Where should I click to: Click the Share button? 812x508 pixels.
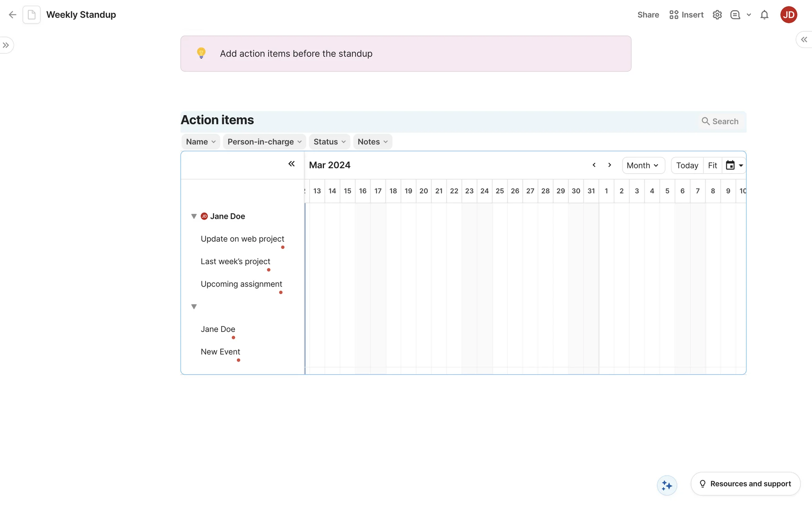(648, 15)
